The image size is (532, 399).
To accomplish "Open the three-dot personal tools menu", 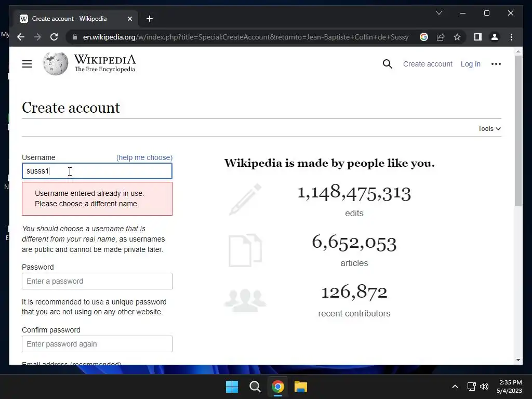I will [496, 64].
